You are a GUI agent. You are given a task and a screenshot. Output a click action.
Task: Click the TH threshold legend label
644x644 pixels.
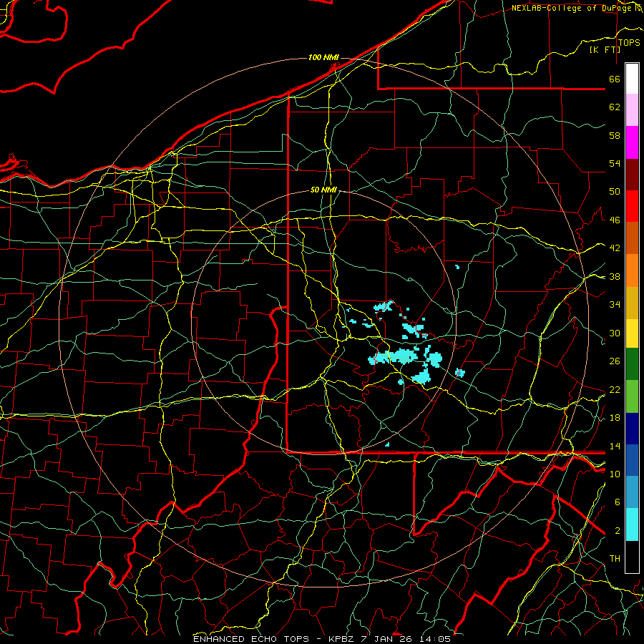coord(615,559)
